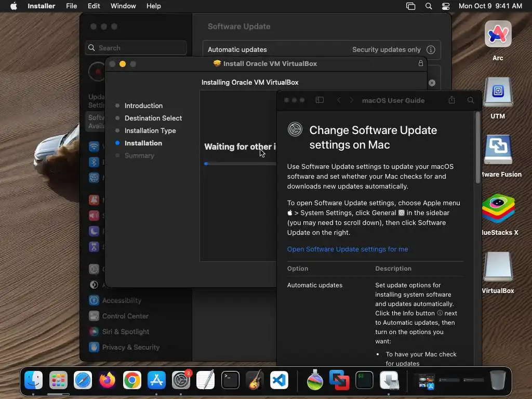Open the Help menu
This screenshot has width=532, height=399.
coord(153,6)
